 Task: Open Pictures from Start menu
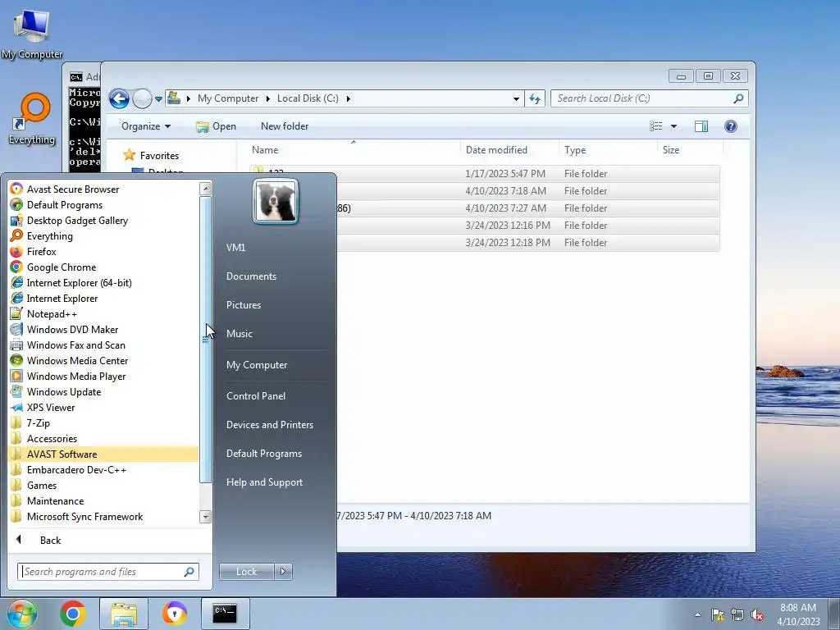click(243, 305)
